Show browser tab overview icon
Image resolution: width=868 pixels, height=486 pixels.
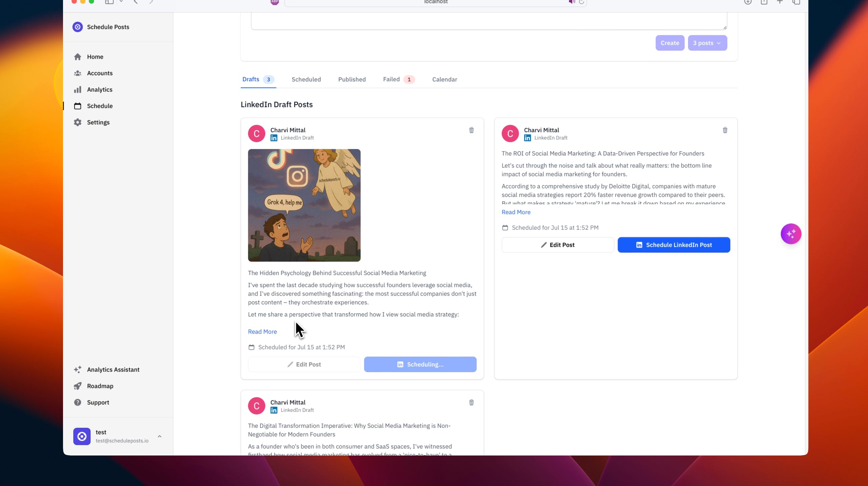click(x=796, y=2)
